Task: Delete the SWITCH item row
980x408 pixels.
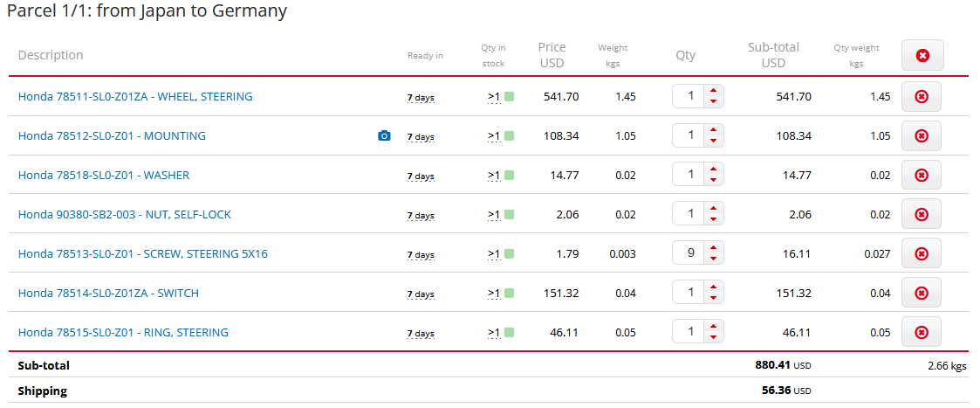Action: tap(921, 293)
